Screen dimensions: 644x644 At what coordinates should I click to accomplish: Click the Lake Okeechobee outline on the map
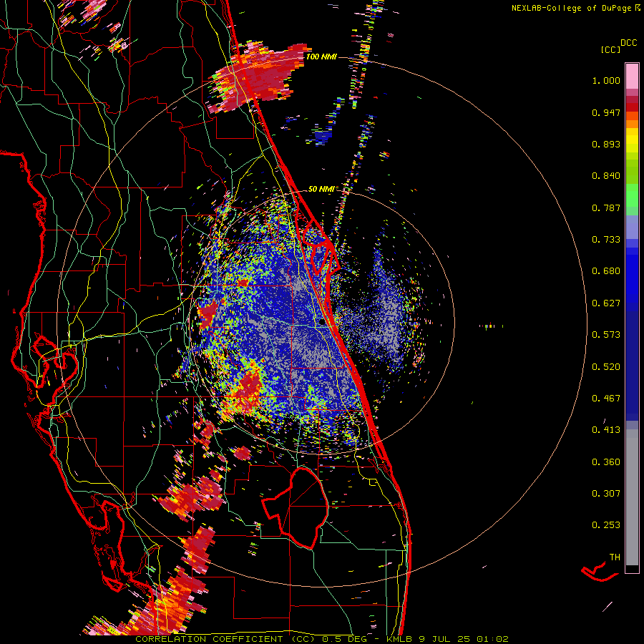click(296, 507)
